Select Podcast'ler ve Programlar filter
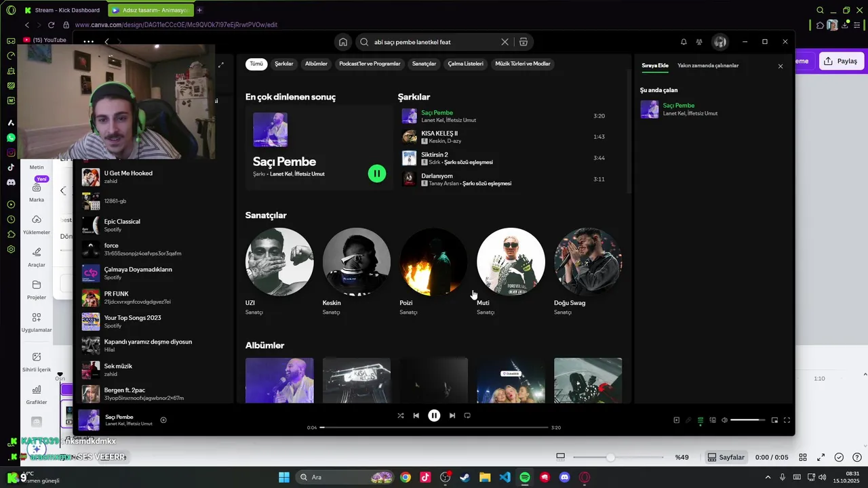Image resolution: width=868 pixels, height=488 pixels. click(370, 64)
